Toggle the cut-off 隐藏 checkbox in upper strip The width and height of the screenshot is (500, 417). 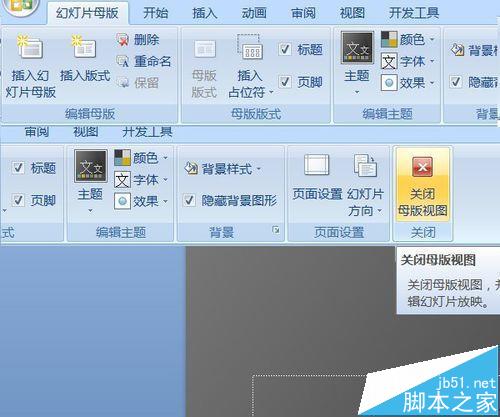coord(456,82)
